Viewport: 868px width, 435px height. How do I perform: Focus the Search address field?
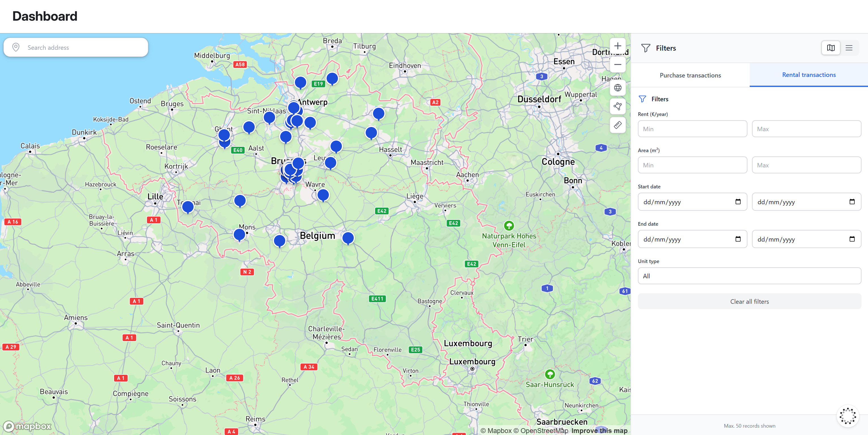pyautogui.click(x=76, y=48)
